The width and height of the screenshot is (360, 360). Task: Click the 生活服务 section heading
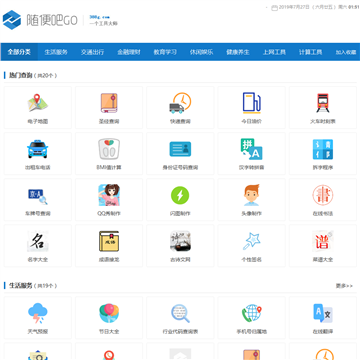click(20, 286)
